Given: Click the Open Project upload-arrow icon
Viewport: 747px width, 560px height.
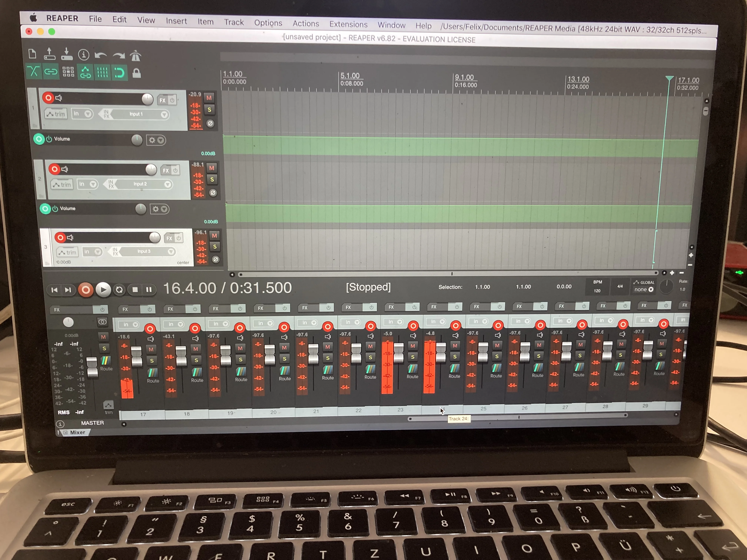Looking at the screenshot, I should (x=49, y=54).
